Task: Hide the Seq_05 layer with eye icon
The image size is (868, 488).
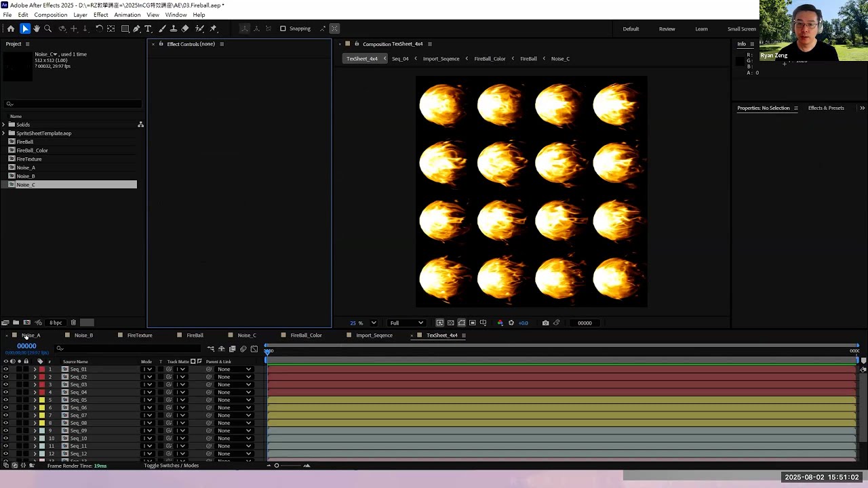Action: (x=5, y=400)
